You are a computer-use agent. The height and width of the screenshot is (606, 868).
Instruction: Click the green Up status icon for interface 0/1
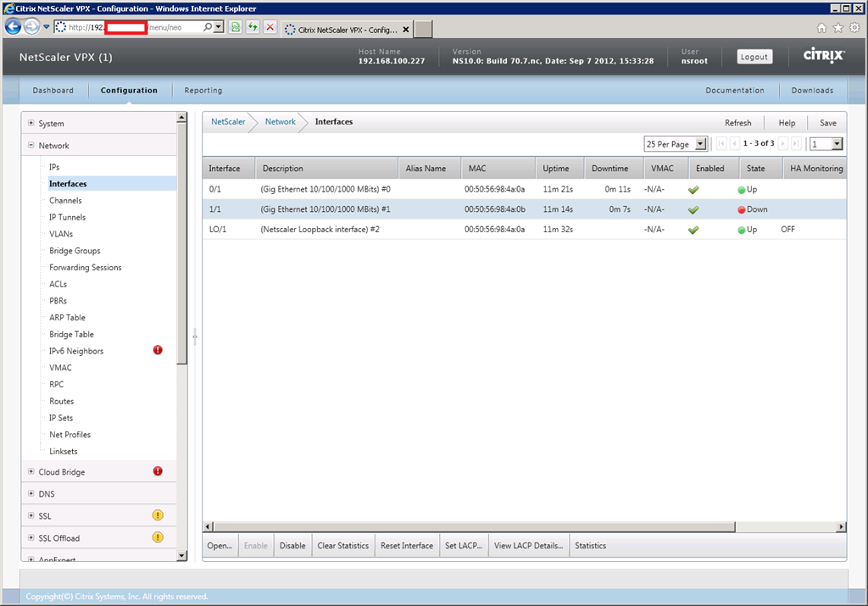point(741,189)
